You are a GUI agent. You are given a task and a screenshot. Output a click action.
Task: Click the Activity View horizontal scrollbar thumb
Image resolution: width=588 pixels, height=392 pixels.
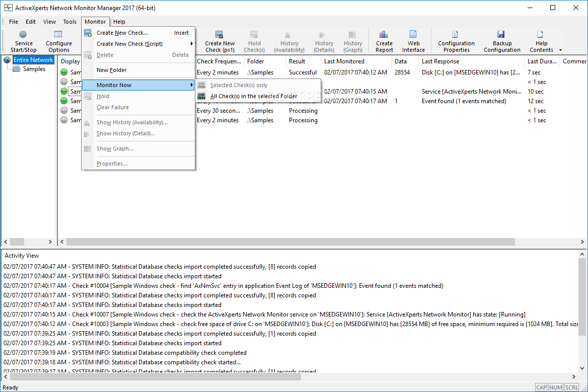coord(155,376)
